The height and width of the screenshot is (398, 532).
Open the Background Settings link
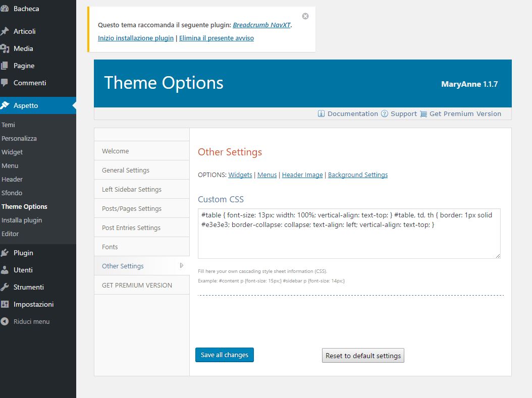coord(358,175)
